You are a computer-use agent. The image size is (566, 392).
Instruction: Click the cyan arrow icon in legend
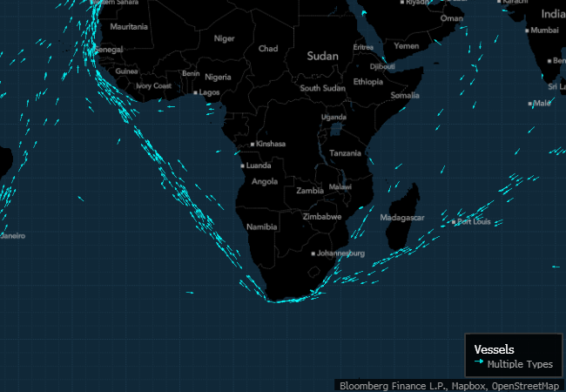479,362
